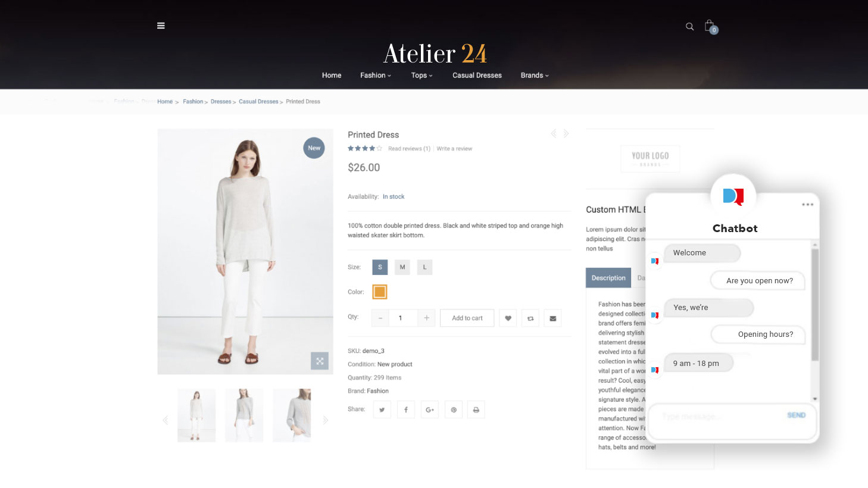This screenshot has width=868, height=488.
Task: Expand the Fashion menu dropdown
Action: 376,76
